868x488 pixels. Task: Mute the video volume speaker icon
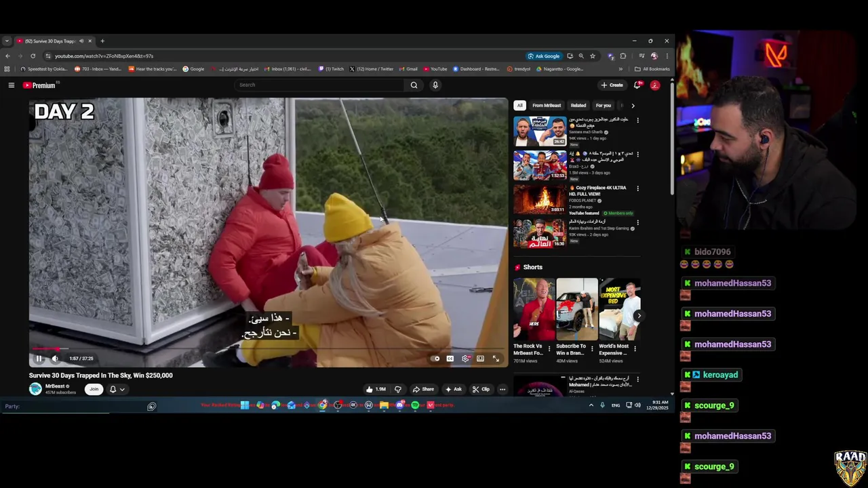pos(55,359)
